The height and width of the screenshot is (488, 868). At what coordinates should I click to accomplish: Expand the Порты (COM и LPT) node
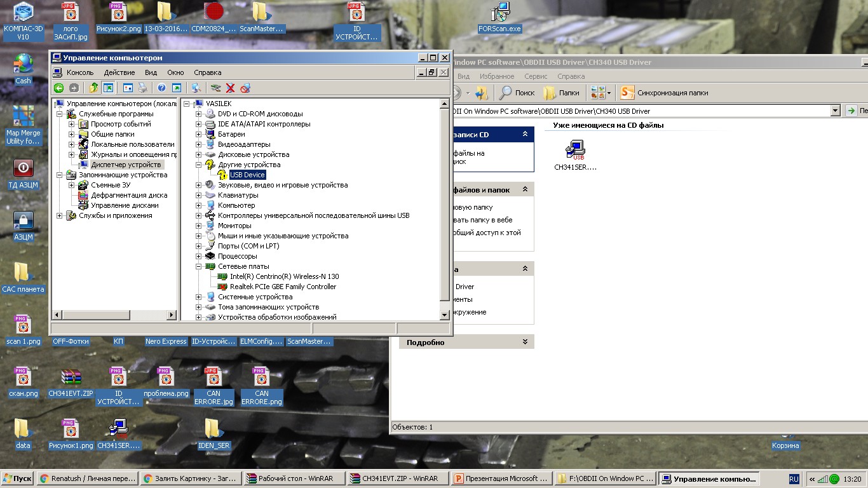tap(199, 246)
